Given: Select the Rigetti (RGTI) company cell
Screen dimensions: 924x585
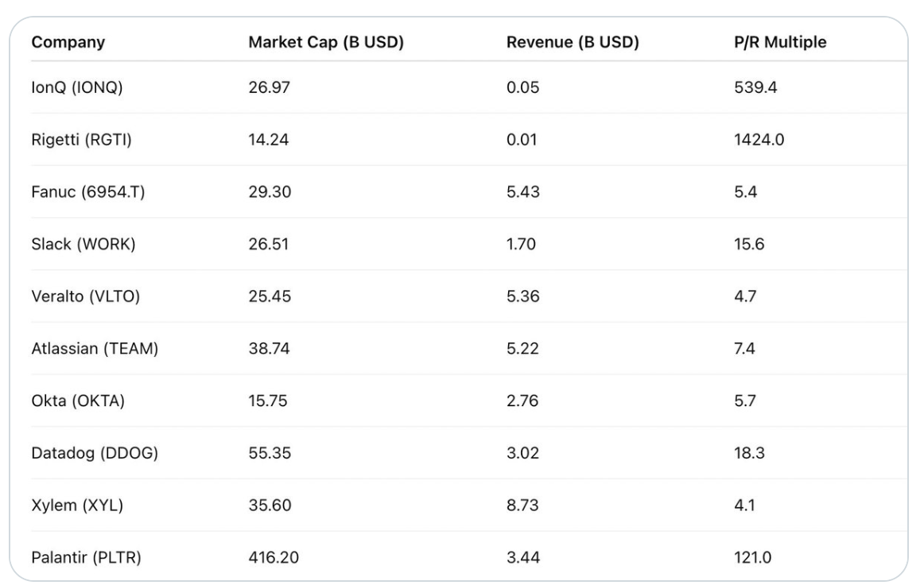Looking at the screenshot, I should coord(82,140).
